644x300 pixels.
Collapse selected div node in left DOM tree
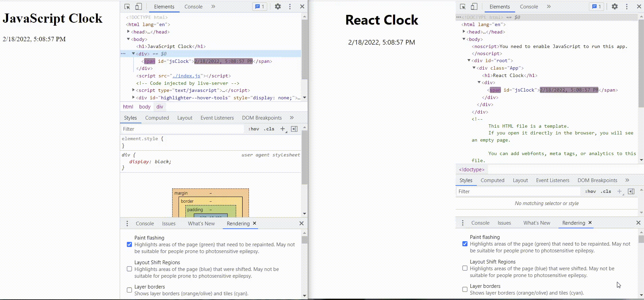tap(133, 53)
